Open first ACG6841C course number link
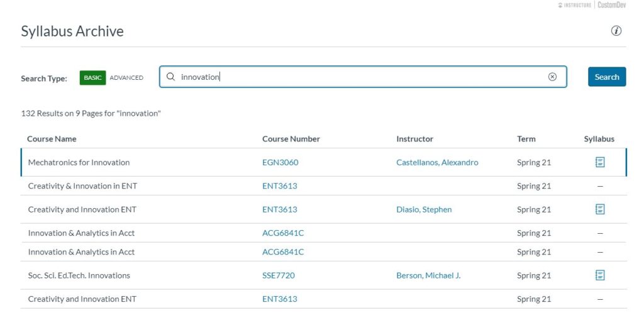 pos(283,233)
